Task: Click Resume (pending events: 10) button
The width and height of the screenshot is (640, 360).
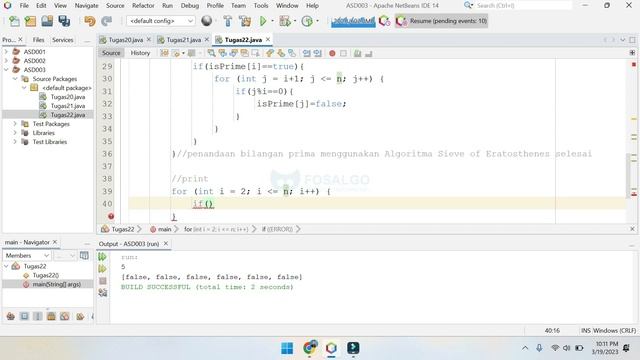Action: click(442, 21)
